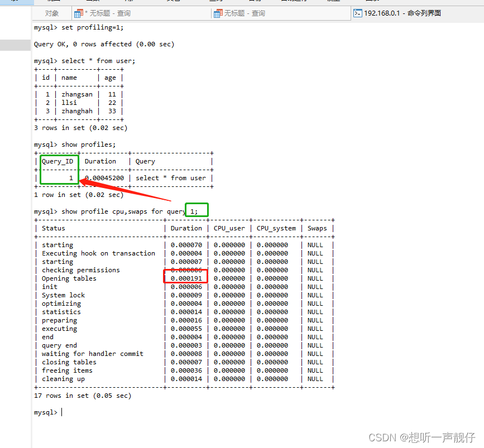Image resolution: width=484 pixels, height=448 pixels.
Task: Click the 'Opening tables' status row
Action: (69, 278)
